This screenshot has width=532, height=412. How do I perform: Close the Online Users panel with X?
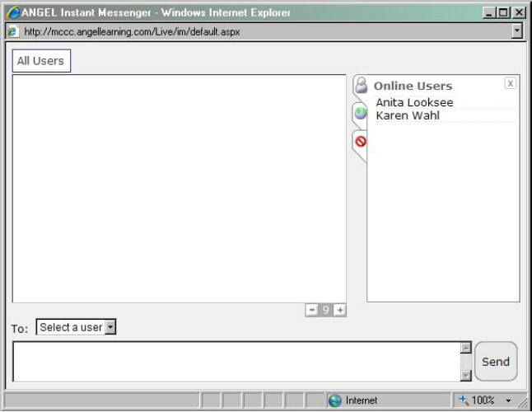pos(511,83)
